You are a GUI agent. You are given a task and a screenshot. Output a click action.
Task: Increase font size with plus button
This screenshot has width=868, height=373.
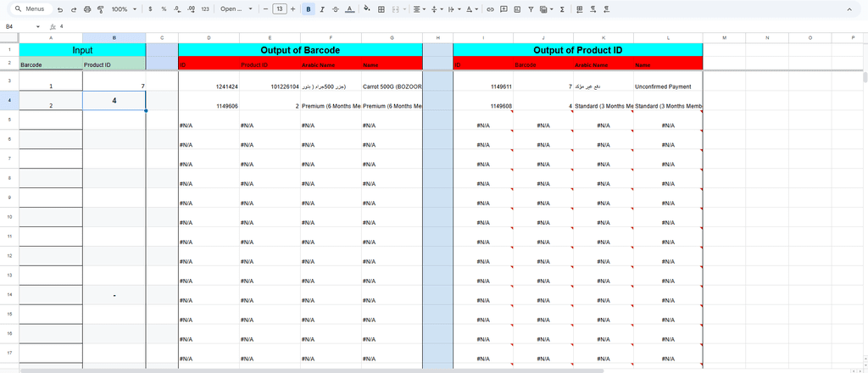pos(292,9)
